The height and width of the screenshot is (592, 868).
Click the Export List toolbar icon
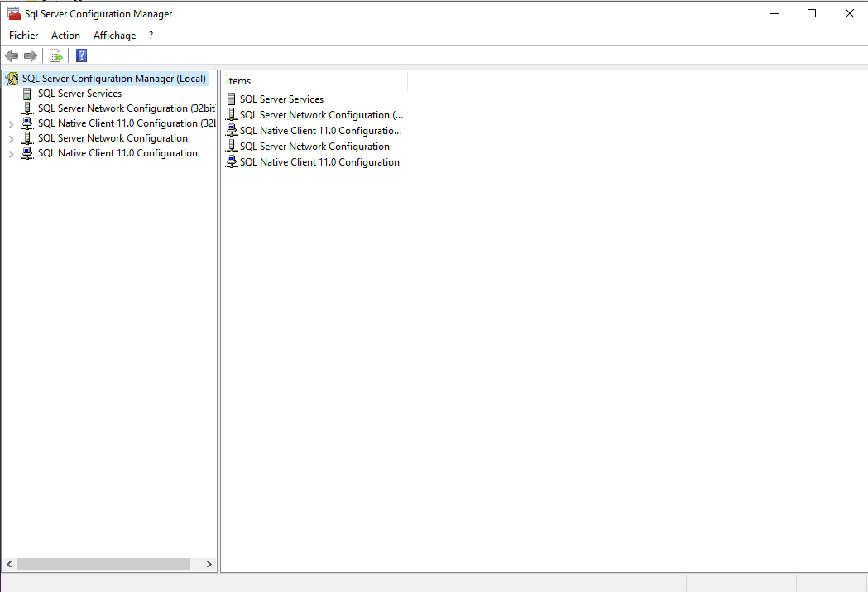pyautogui.click(x=56, y=55)
